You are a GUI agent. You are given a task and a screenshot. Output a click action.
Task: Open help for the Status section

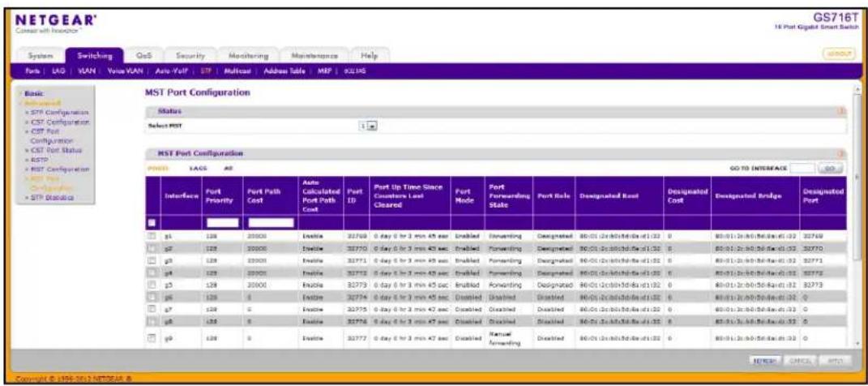(843, 111)
